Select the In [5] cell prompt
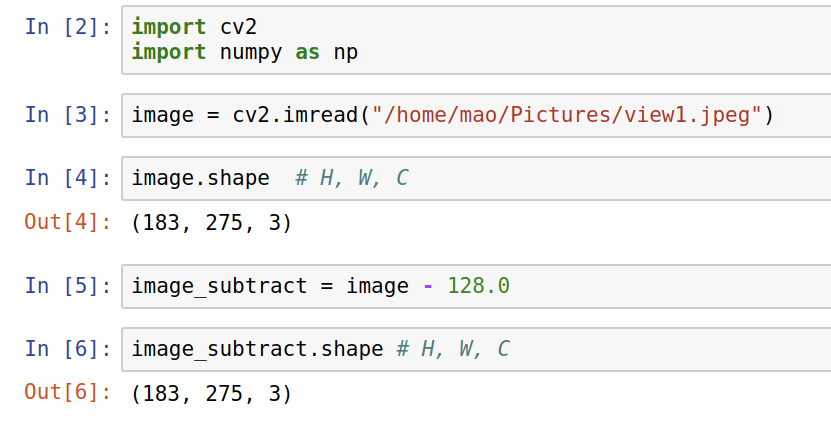This screenshot has width=831, height=425. tap(68, 286)
